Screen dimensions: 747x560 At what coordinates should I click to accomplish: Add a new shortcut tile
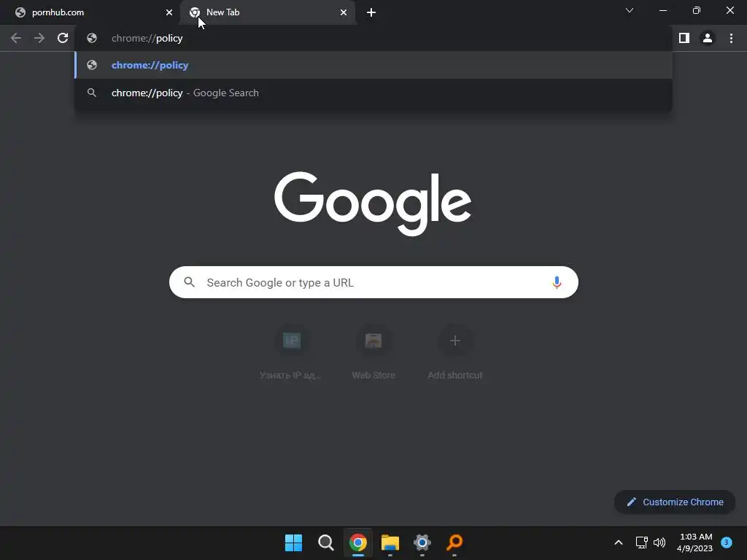455,353
